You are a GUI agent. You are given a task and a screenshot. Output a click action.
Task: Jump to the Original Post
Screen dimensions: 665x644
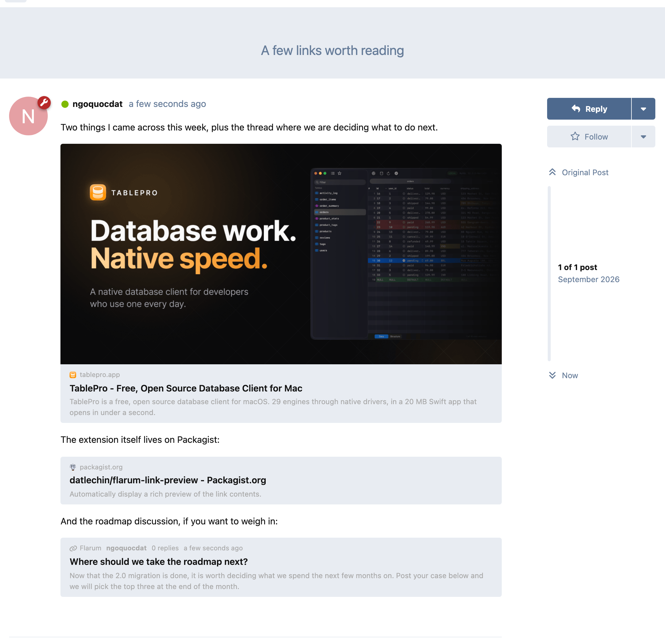(x=579, y=172)
